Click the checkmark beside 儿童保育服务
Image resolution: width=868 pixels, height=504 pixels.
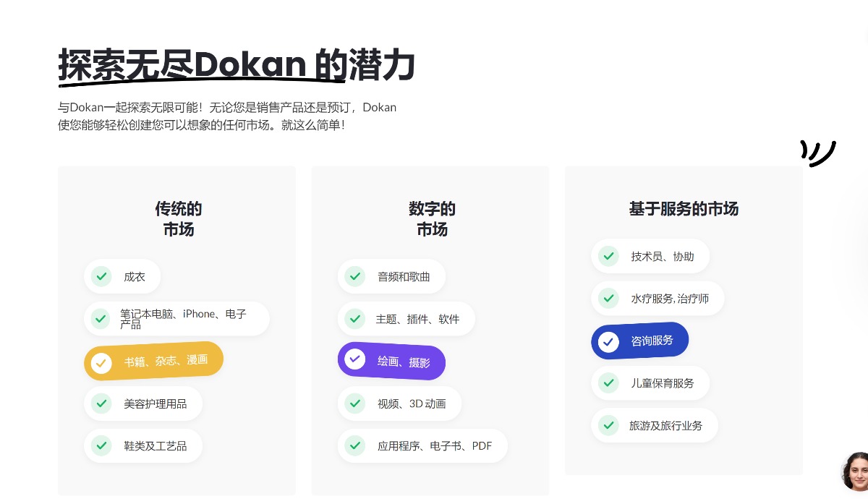(x=608, y=383)
